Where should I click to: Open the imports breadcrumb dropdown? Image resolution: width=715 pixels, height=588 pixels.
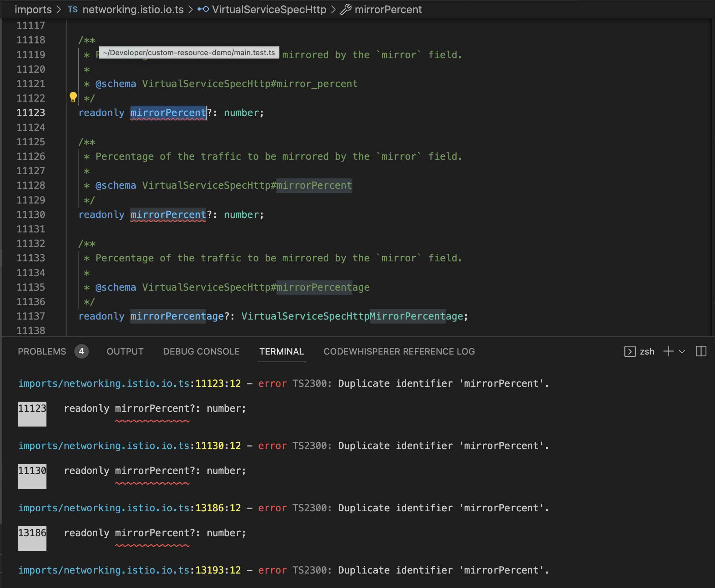[33, 9]
